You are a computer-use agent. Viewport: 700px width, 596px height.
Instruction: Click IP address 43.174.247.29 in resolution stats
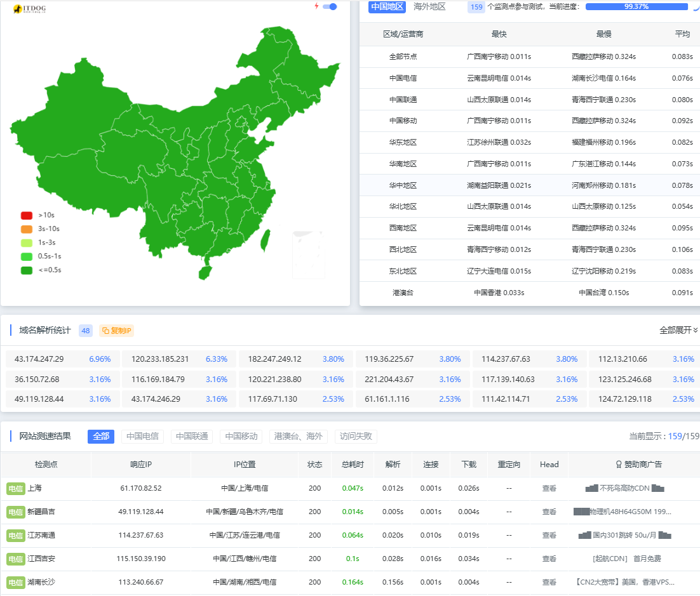(39, 359)
